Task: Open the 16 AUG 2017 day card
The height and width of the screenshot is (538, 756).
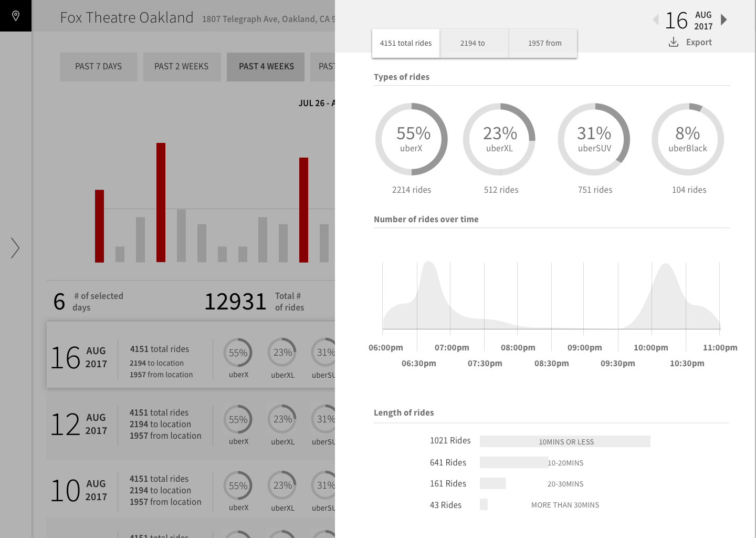Action: click(x=191, y=355)
